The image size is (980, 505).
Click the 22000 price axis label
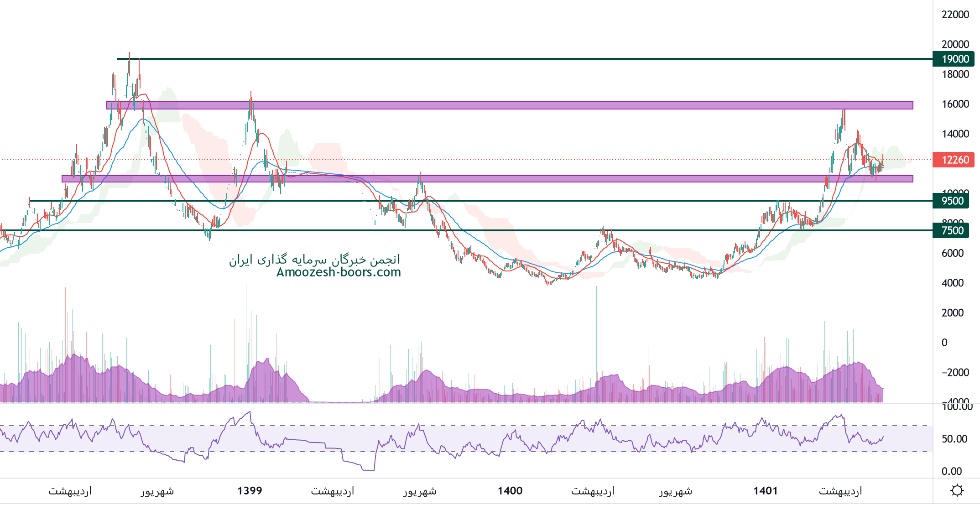click(955, 15)
